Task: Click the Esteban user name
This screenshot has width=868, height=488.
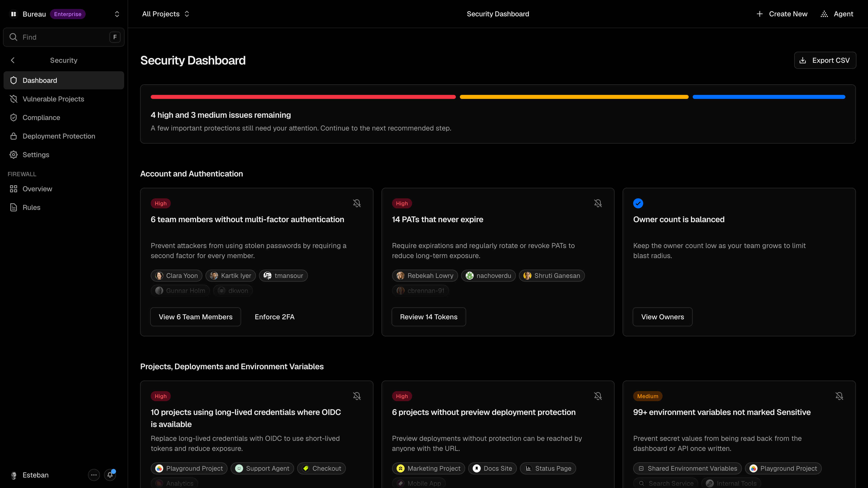Action: point(35,475)
